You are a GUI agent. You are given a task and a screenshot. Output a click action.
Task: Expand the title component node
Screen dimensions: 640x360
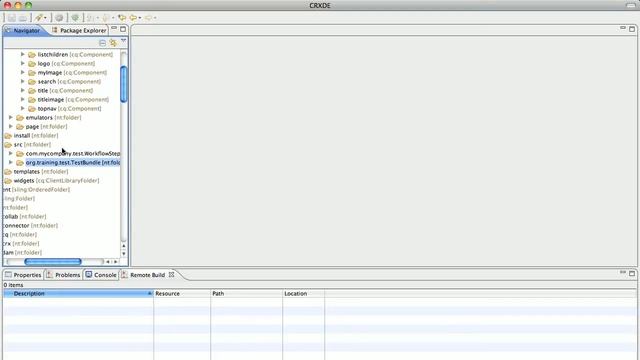23,90
